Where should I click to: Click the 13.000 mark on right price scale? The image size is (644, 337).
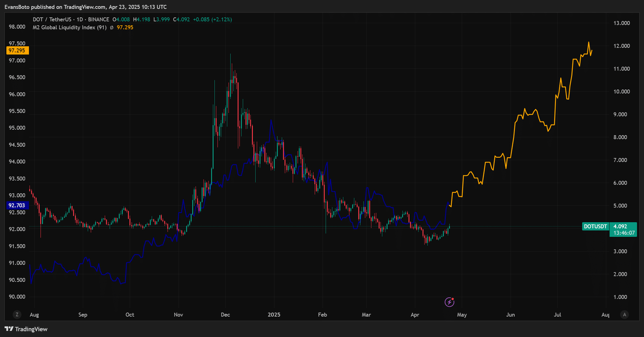621,23
